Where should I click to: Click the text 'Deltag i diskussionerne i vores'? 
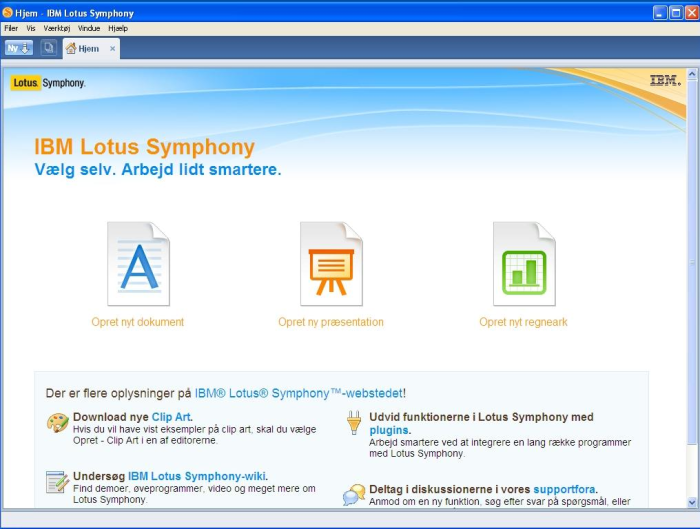(450, 489)
